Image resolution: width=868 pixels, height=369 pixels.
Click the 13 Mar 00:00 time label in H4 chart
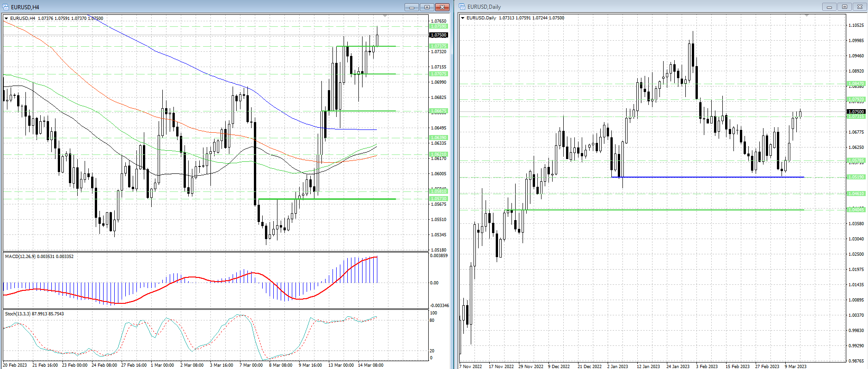(x=341, y=365)
